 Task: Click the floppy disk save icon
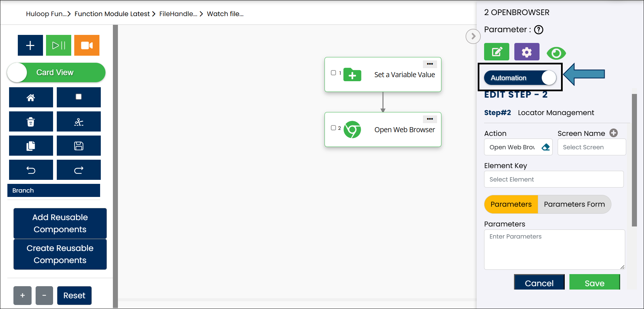(x=79, y=146)
